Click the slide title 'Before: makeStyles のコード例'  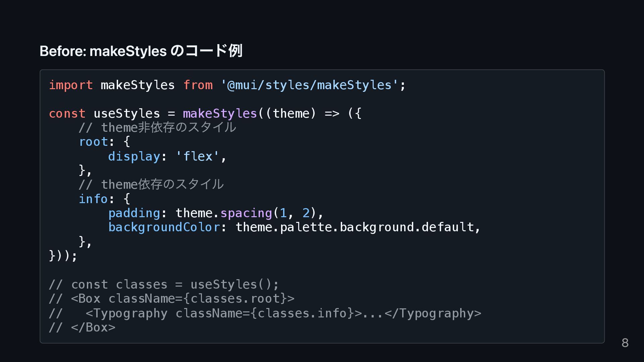pyautogui.click(x=141, y=51)
